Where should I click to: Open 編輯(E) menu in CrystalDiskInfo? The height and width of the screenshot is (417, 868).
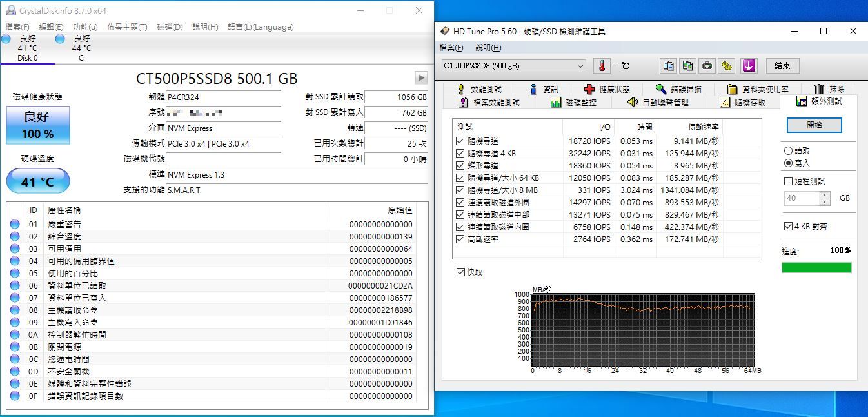point(51,27)
